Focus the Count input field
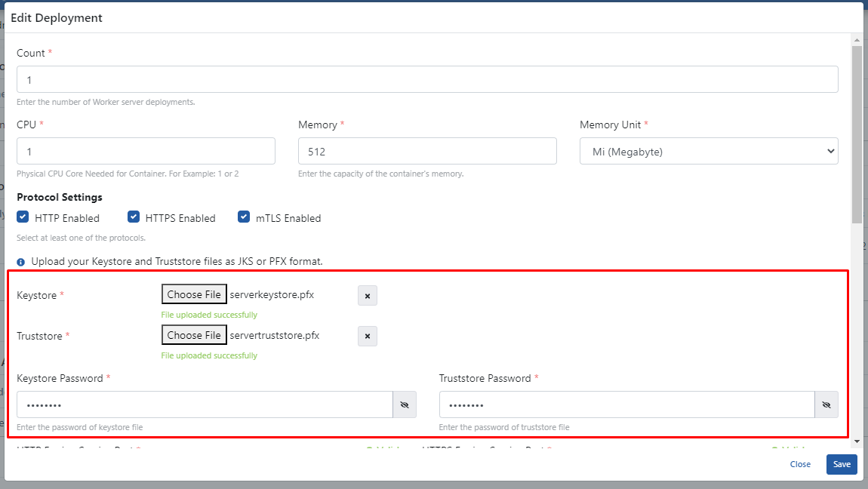Viewport: 868px width, 489px height. click(427, 79)
